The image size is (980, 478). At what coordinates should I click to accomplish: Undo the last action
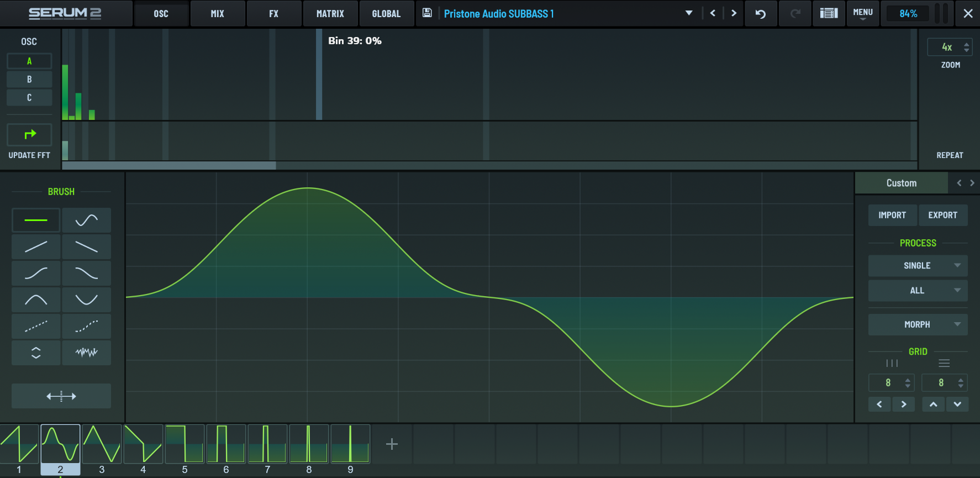point(761,14)
